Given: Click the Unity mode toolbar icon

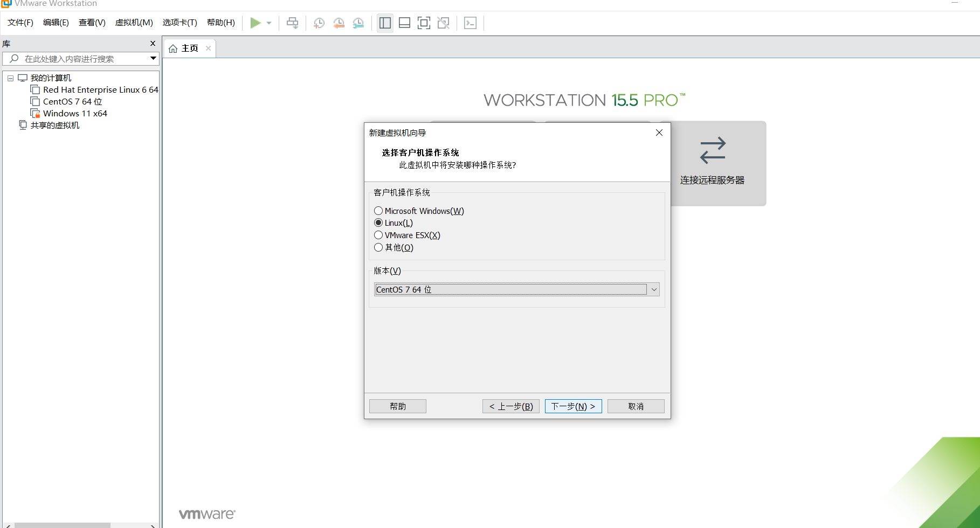Looking at the screenshot, I should [443, 23].
